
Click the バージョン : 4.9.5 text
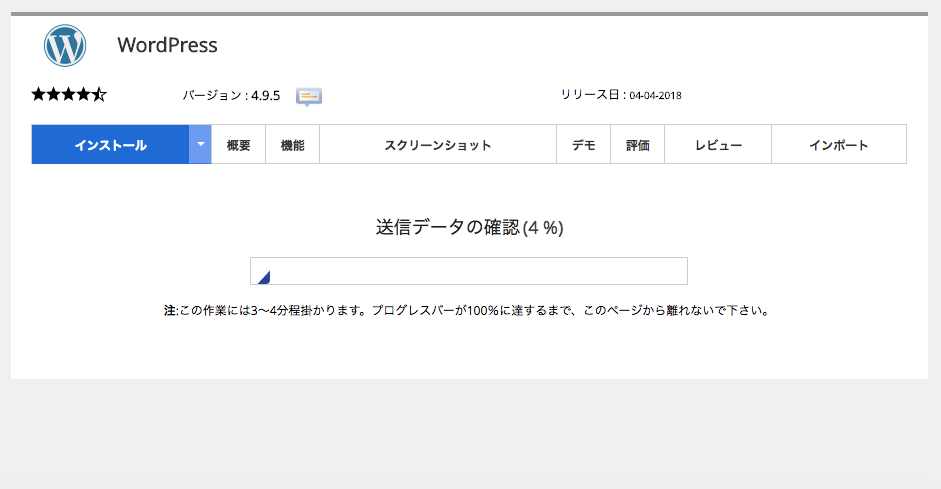coord(231,95)
